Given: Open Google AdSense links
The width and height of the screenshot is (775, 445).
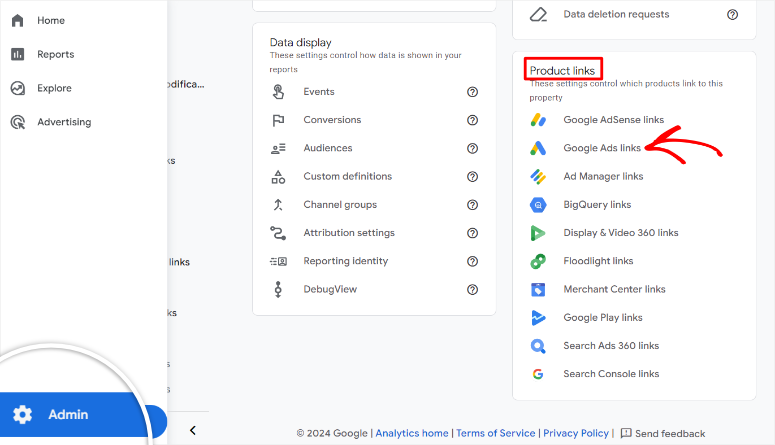Looking at the screenshot, I should [x=613, y=120].
